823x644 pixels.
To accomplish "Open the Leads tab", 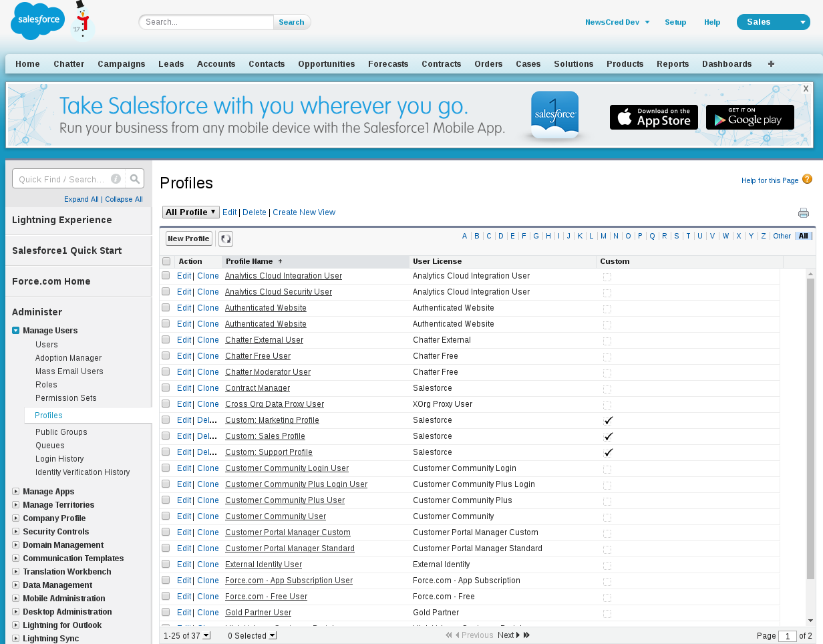I will [x=171, y=64].
